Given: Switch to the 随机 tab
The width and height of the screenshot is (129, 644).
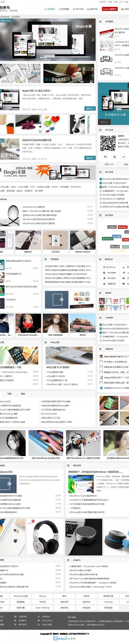Looking at the screenshot, I should pos(23,394).
